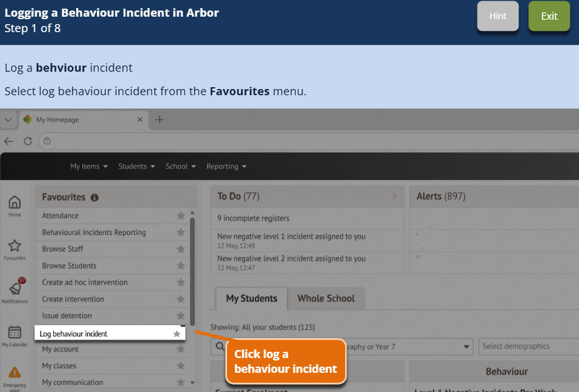The height and width of the screenshot is (392, 579).
Task: Switch to the Whole School tab
Action: tap(326, 298)
